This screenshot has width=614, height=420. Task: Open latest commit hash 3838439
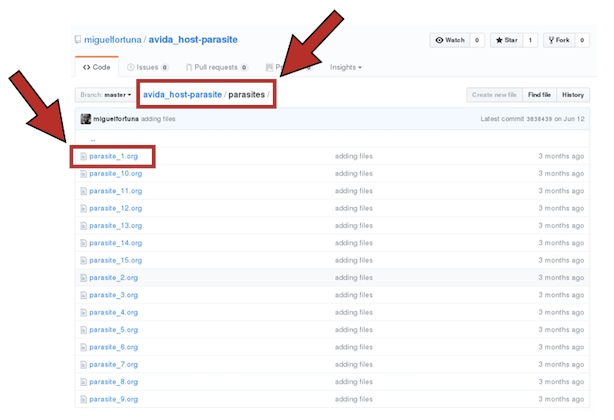tap(539, 119)
